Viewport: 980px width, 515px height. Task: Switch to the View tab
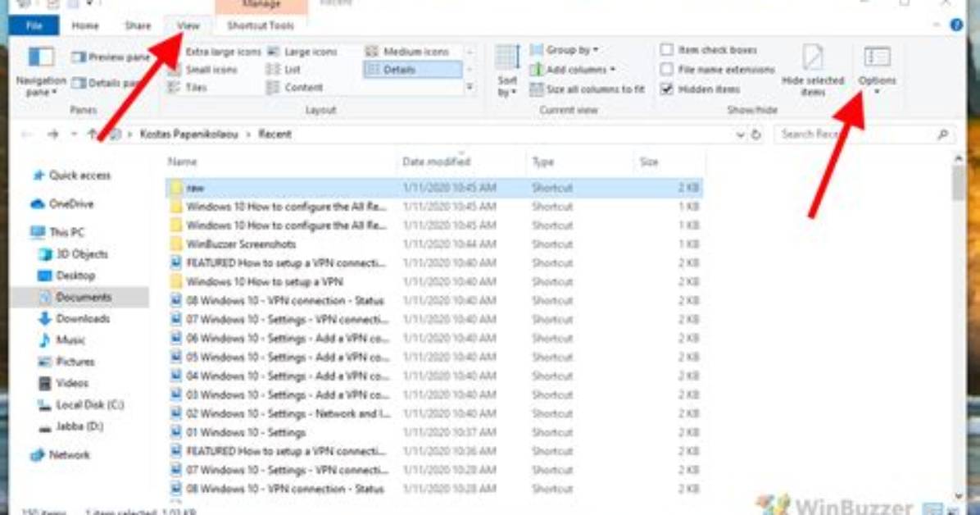[188, 25]
